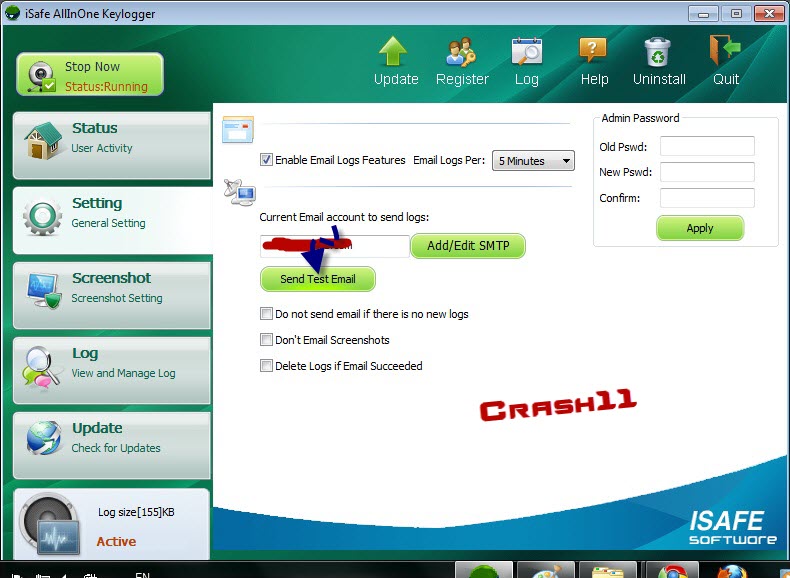Screen dimensions: 790x578
Task: Click the Apply password button
Action: pos(700,228)
